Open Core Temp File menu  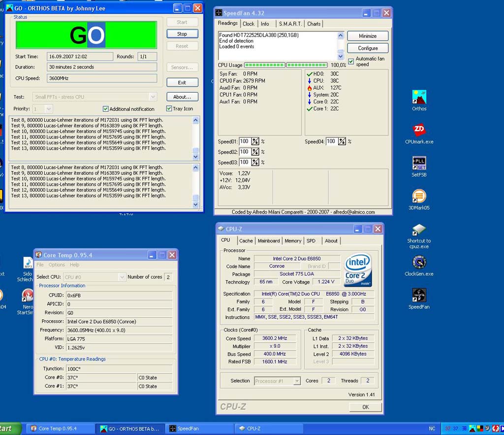[x=40, y=265]
